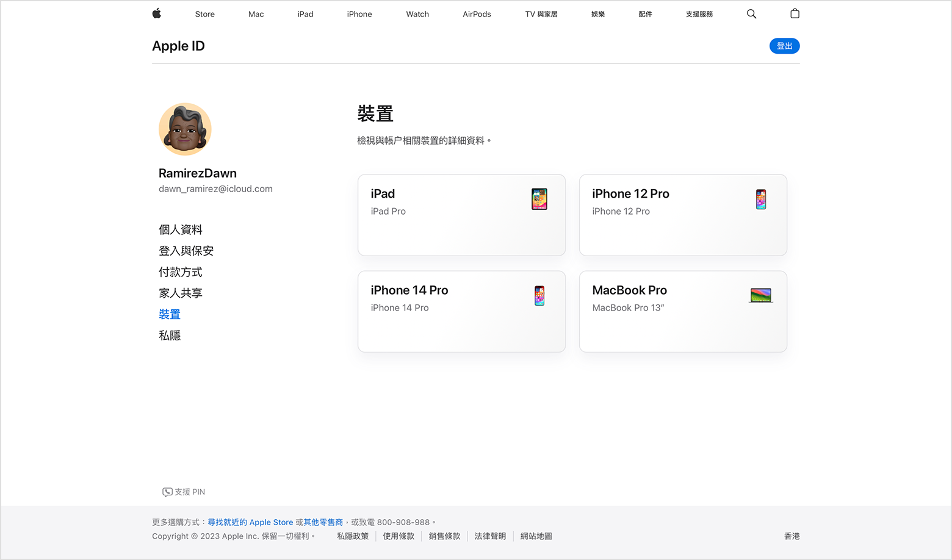Click the Apple logo icon
Screen dimensions: 952x560
pos(157,13)
